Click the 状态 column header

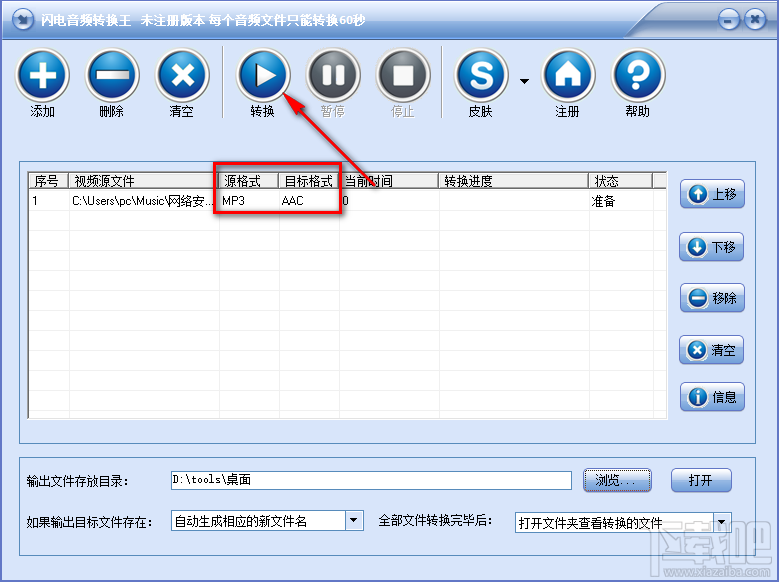621,181
